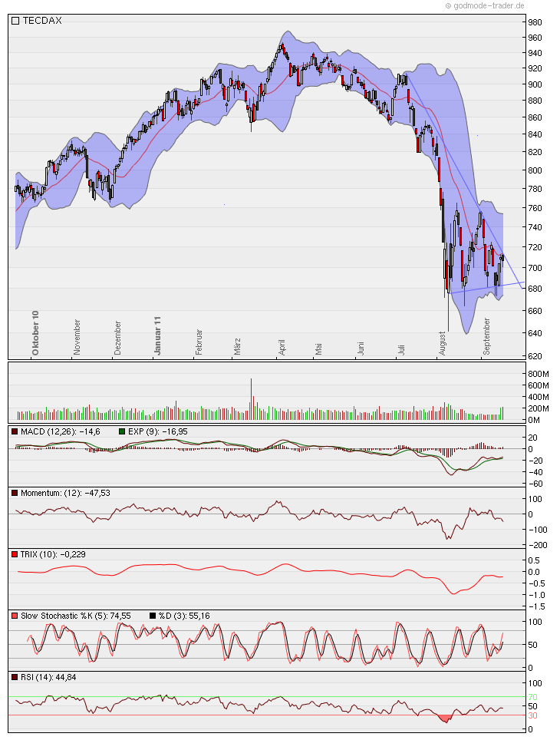Click the 800 price axis label

coord(535,170)
